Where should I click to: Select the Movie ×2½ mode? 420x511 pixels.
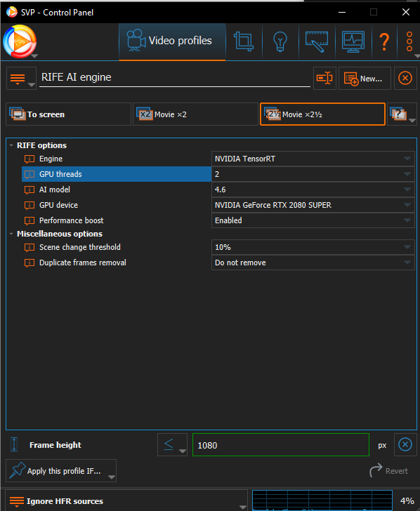tap(322, 114)
